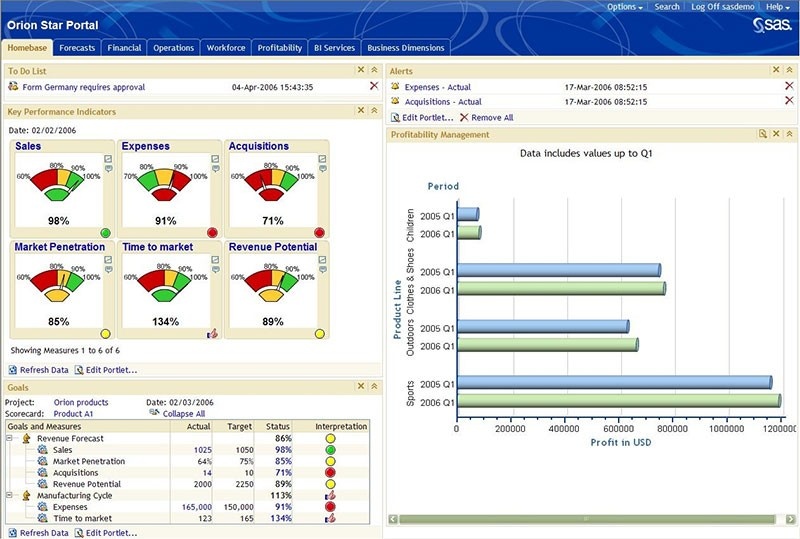Remove the Expenses - Actual alert

point(789,86)
